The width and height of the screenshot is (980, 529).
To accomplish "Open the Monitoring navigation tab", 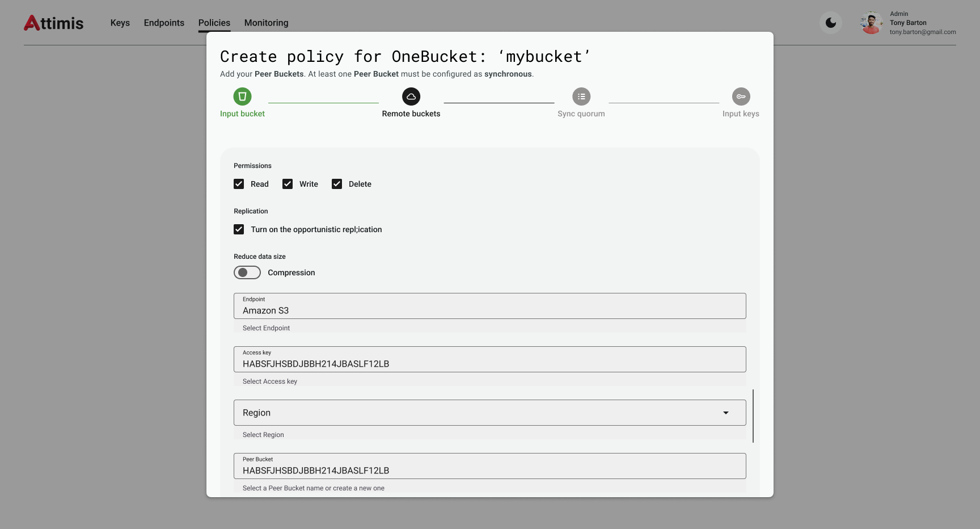I will click(266, 23).
